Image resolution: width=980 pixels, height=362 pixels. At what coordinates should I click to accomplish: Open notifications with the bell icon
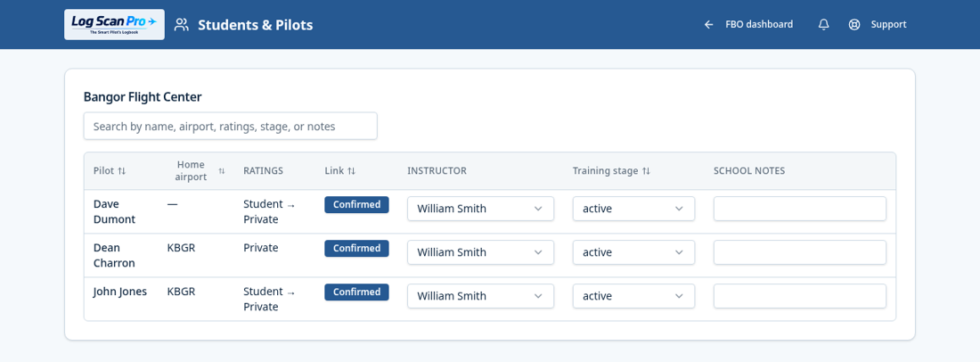[x=824, y=24]
